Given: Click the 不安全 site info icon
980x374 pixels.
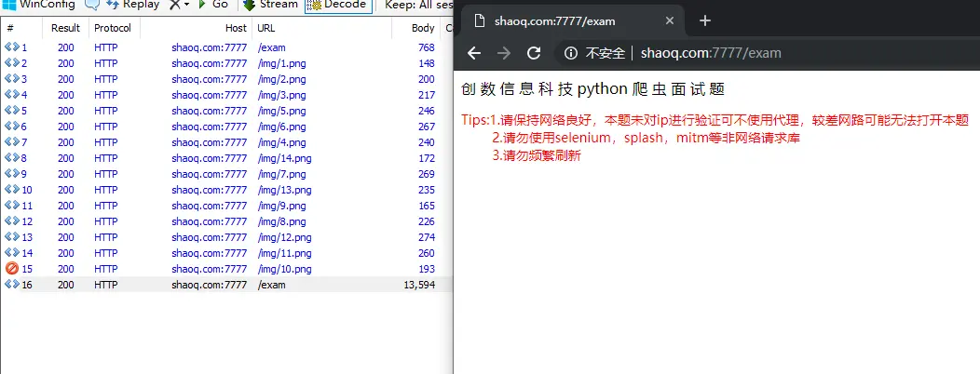Looking at the screenshot, I should 571,53.
